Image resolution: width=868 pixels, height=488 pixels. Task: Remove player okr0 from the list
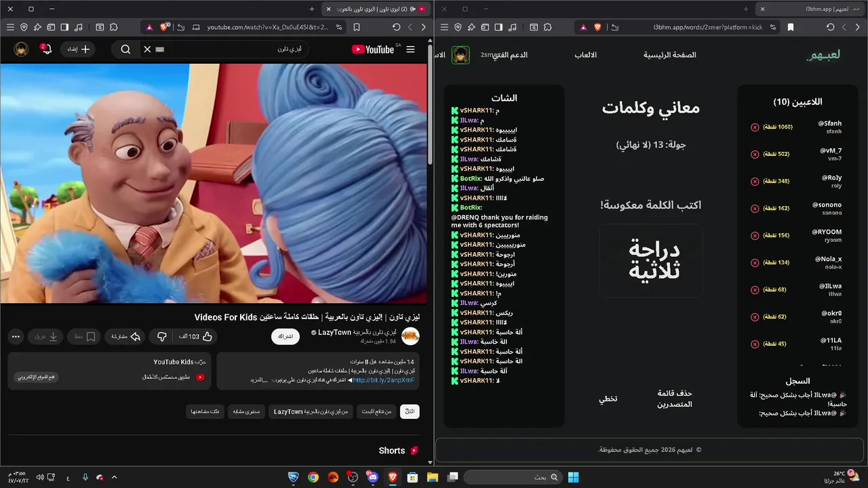pos(755,317)
